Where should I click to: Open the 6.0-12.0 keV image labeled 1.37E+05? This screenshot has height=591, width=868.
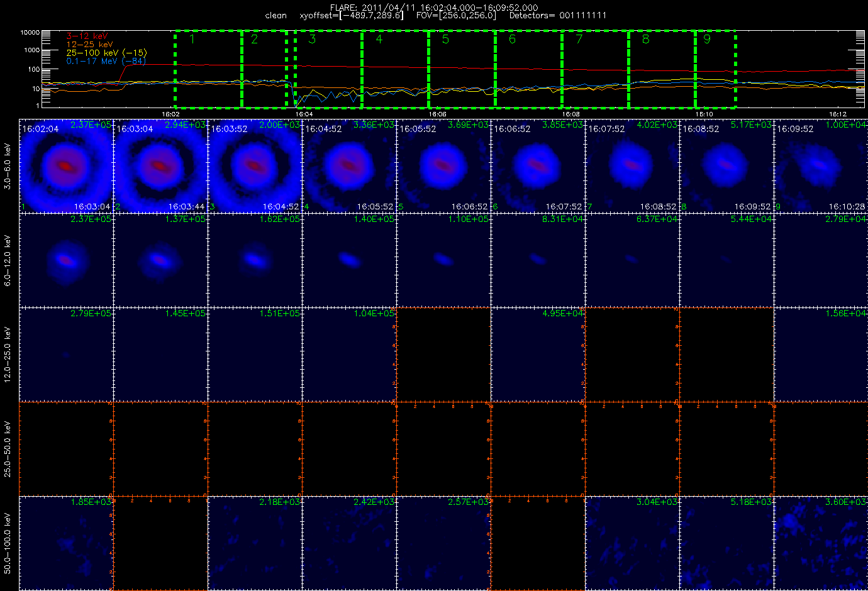tap(160, 260)
